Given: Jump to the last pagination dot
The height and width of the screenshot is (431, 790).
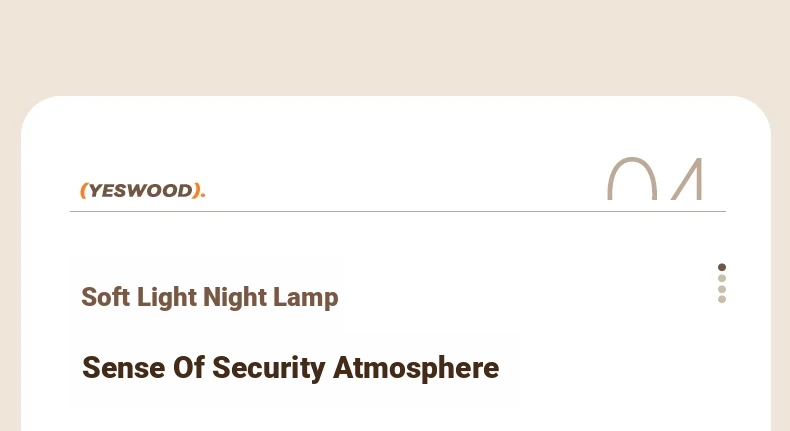Looking at the screenshot, I should [722, 299].
